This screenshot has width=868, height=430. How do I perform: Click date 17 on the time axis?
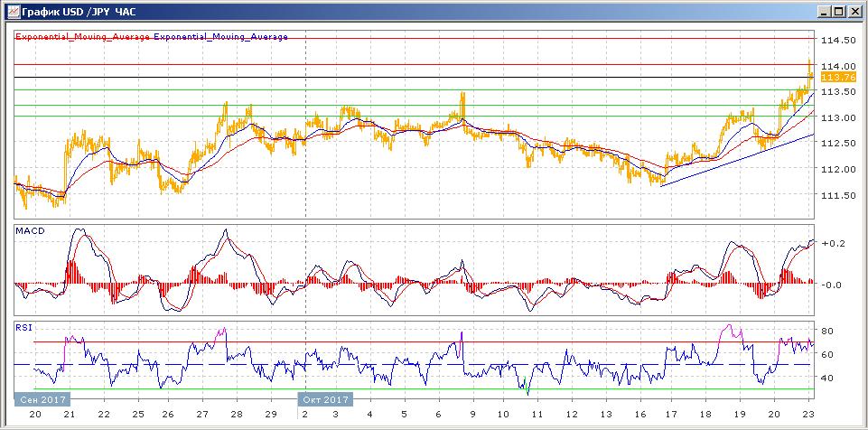(x=674, y=413)
